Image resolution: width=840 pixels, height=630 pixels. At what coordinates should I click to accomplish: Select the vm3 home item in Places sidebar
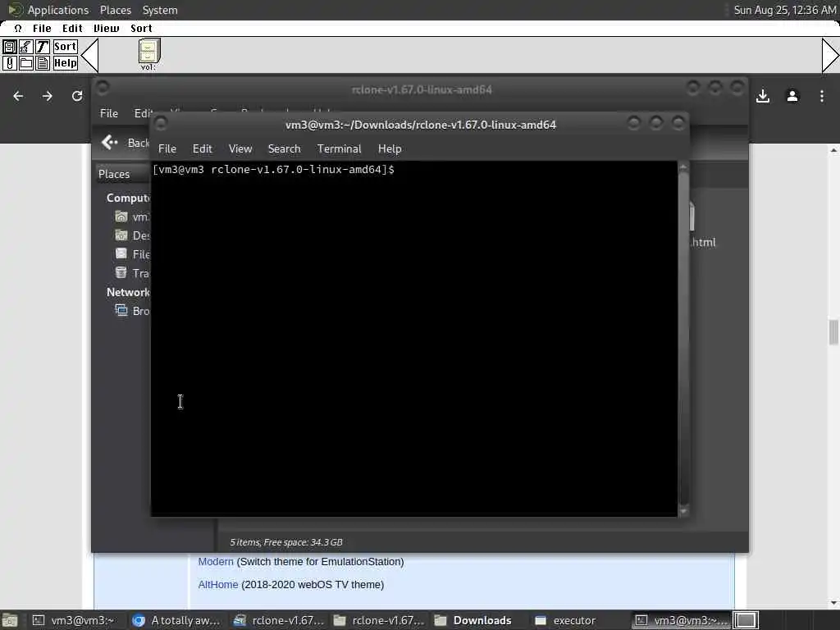(x=132, y=217)
